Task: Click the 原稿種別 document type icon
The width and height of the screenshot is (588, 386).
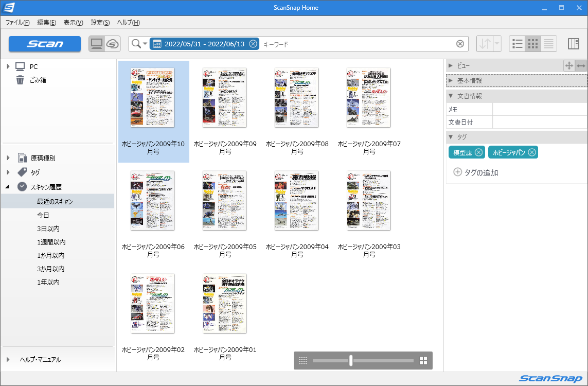Action: 22,158
